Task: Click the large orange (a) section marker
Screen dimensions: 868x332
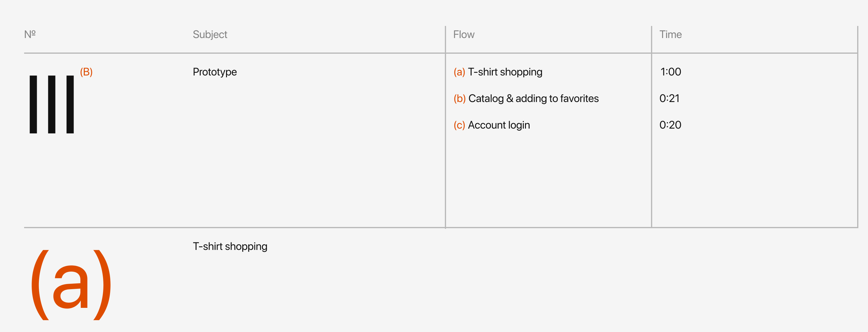Action: click(x=71, y=285)
